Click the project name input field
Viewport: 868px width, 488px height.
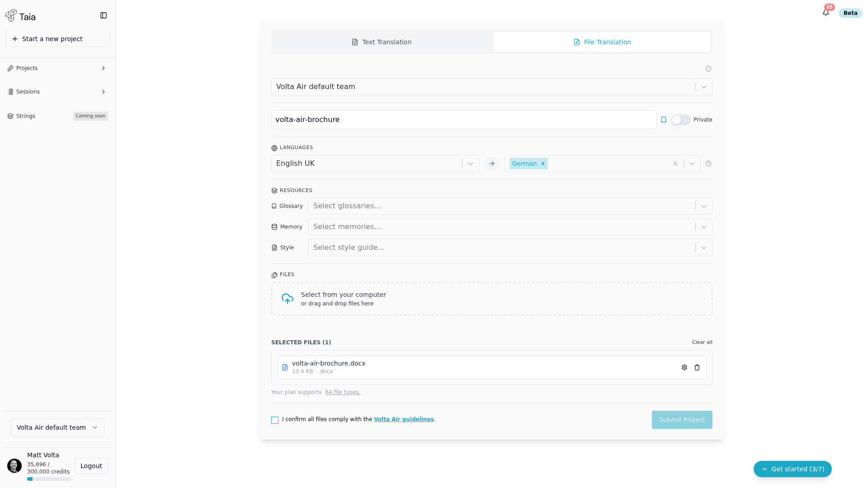tap(463, 120)
